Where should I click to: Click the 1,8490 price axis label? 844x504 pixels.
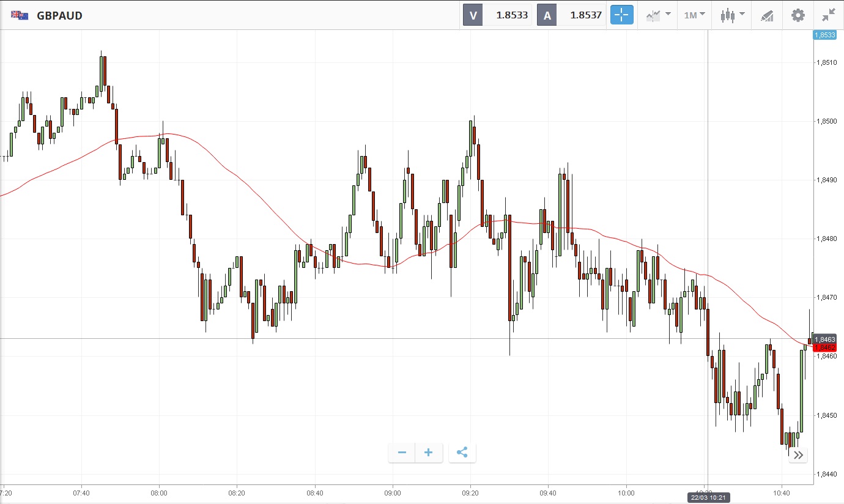(x=826, y=180)
